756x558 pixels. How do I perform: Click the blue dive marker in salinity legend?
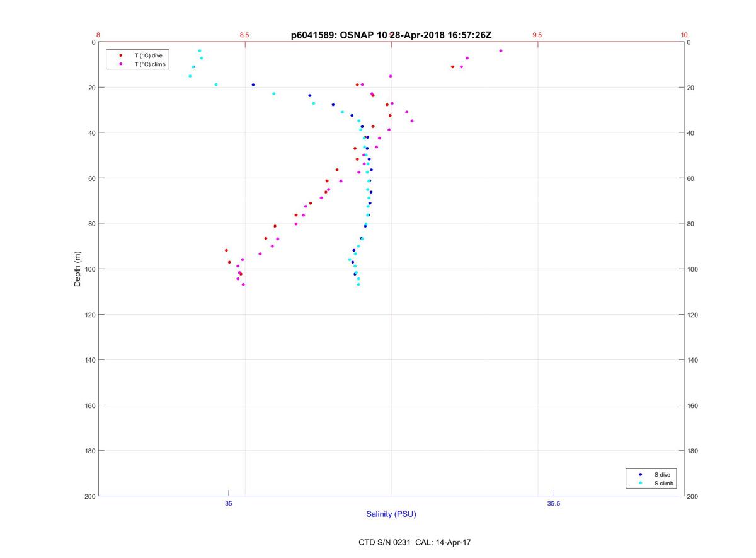coord(640,474)
